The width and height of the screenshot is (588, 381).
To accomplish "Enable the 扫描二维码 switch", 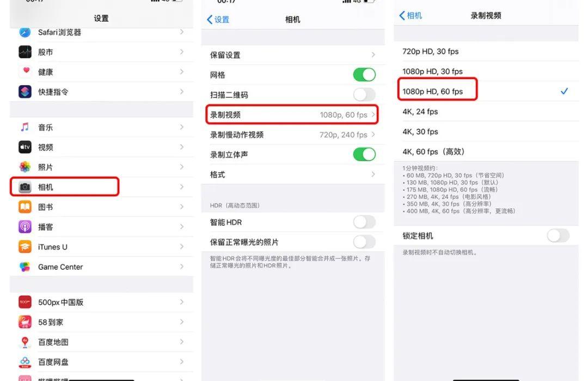I will (364, 95).
